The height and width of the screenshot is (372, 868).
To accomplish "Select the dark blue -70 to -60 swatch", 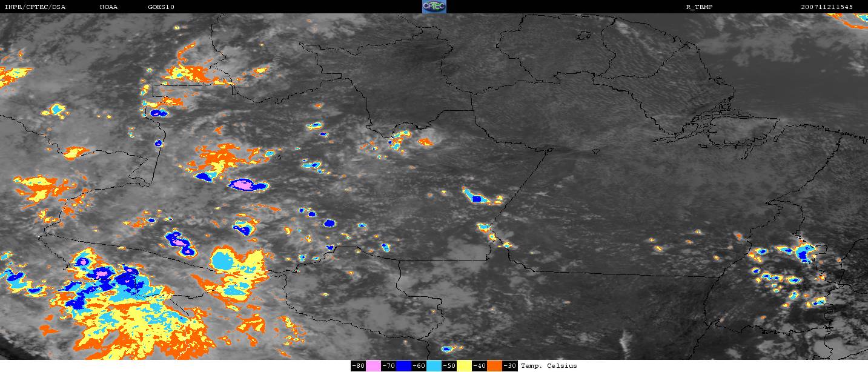I will pos(403,366).
